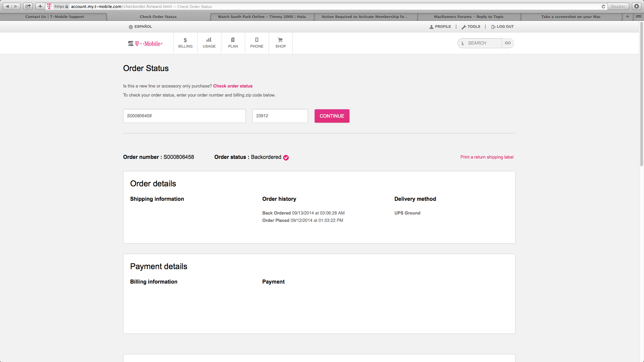Click the Check order status link
The width and height of the screenshot is (644, 362).
coord(233,86)
